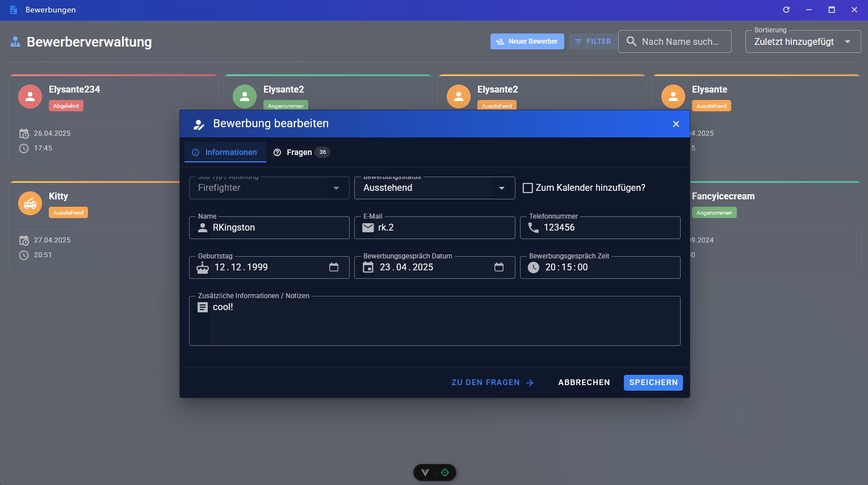This screenshot has width=868, height=485.
Task: Click the Vue devtools icon at bottom
Action: (425, 473)
